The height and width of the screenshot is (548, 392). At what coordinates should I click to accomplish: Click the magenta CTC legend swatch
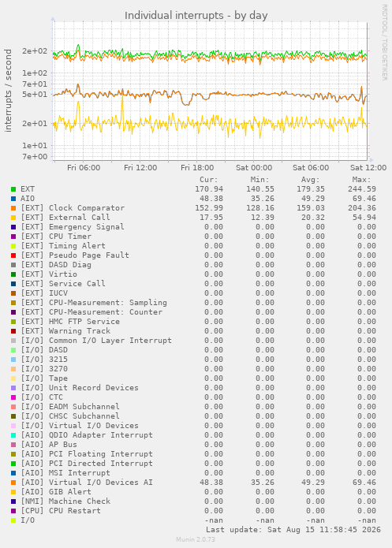click(13, 397)
